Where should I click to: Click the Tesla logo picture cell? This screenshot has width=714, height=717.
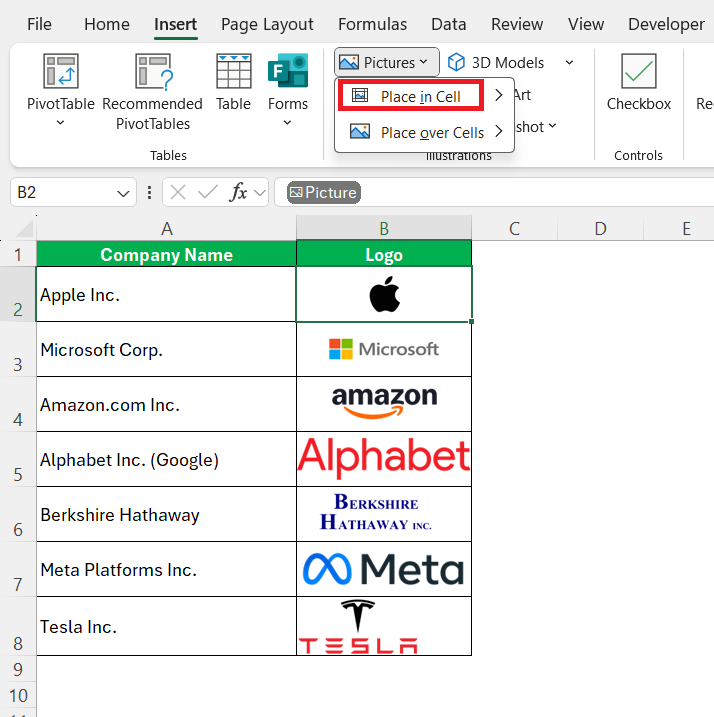tap(384, 626)
